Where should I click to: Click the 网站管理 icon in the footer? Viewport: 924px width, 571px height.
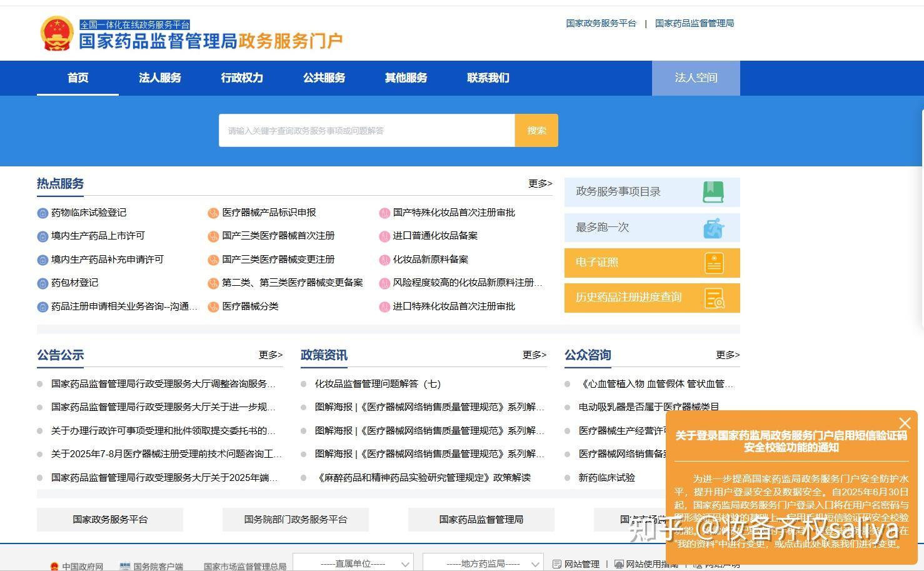[557, 564]
